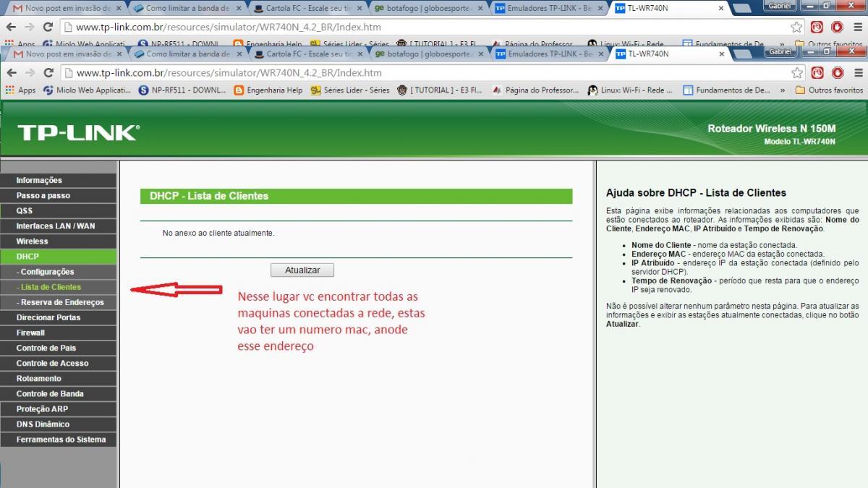Viewport: 868px width, 488px height.
Task: Open the Séries Lider - Séries bookmark
Action: [350, 90]
